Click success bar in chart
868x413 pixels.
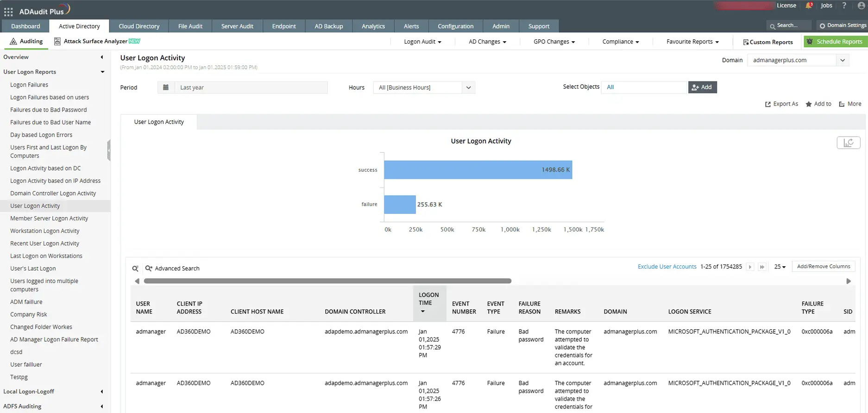[x=478, y=170]
